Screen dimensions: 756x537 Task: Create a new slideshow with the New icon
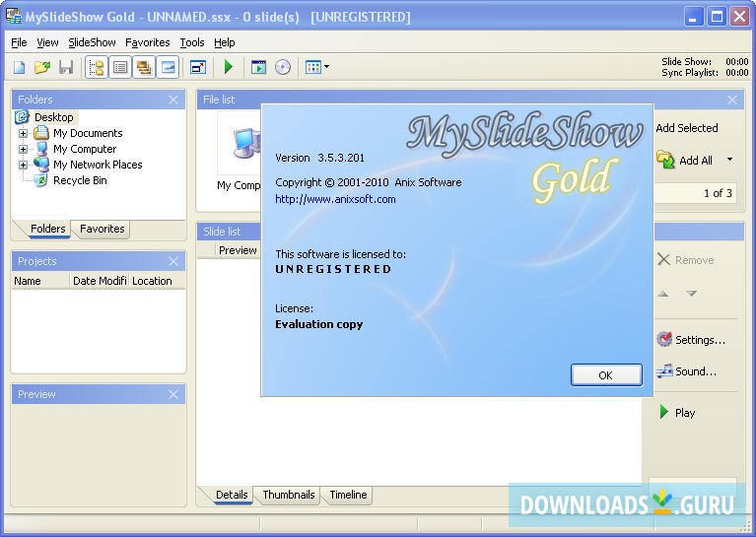pos(20,67)
